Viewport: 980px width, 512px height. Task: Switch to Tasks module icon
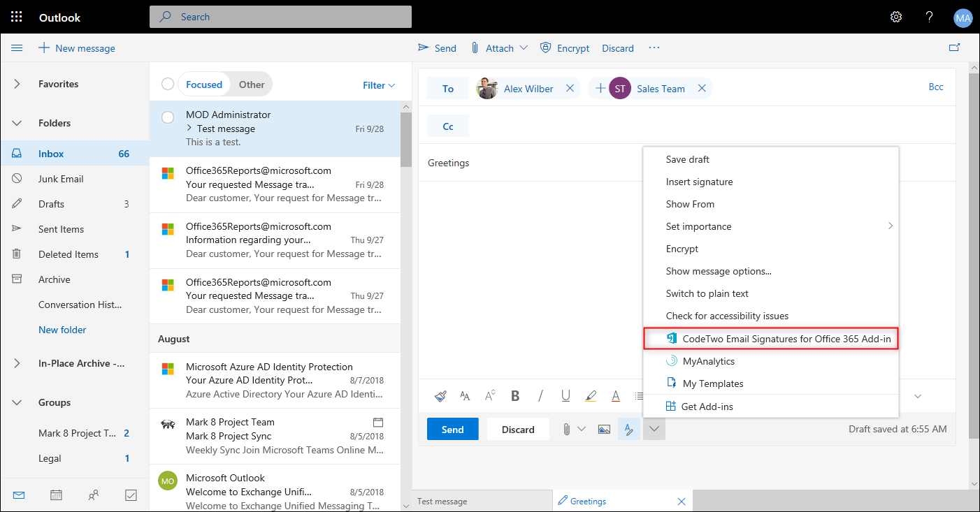(131, 495)
